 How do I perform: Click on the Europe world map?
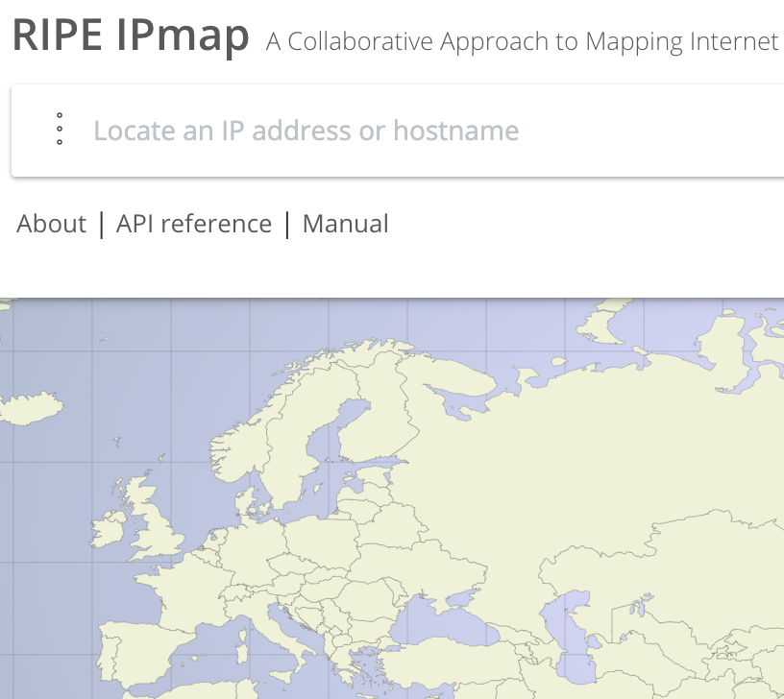[392, 498]
